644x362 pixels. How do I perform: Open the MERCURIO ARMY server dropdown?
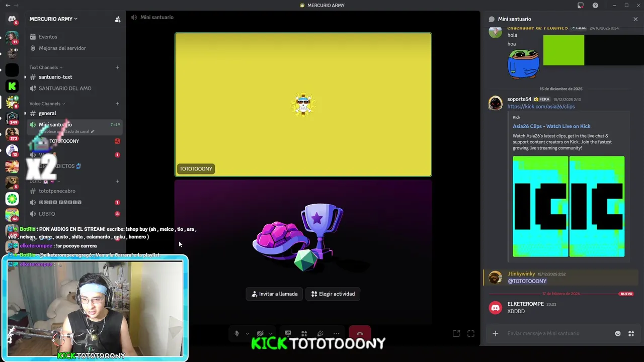53,19
